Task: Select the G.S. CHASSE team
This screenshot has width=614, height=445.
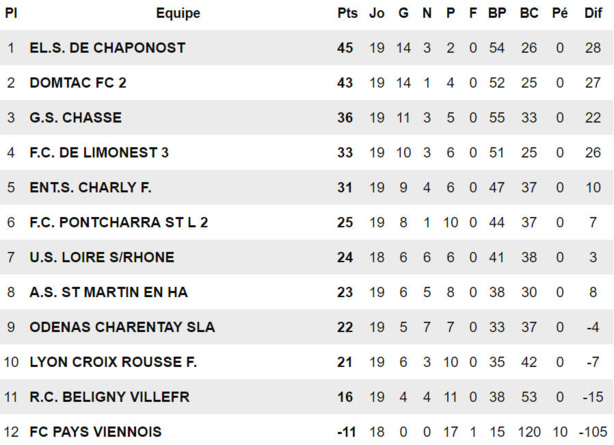Action: (75, 118)
